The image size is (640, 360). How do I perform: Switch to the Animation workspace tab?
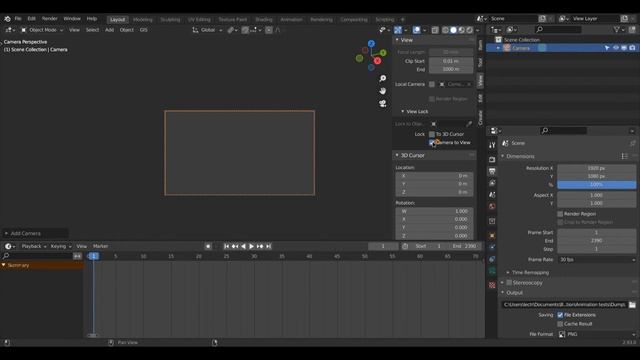(291, 19)
